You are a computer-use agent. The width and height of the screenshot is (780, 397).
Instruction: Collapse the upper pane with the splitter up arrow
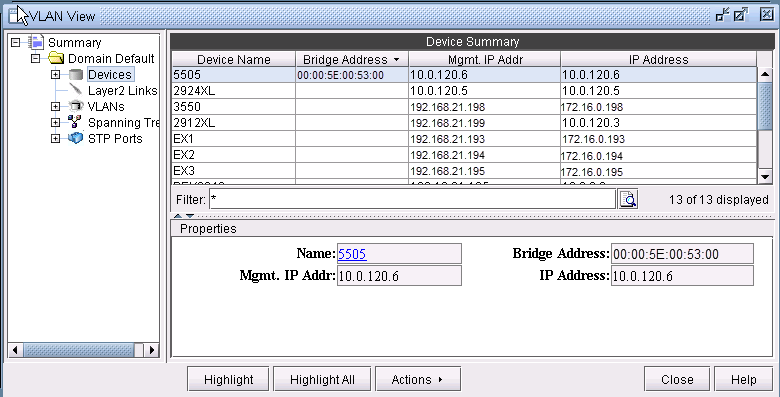pos(178,216)
